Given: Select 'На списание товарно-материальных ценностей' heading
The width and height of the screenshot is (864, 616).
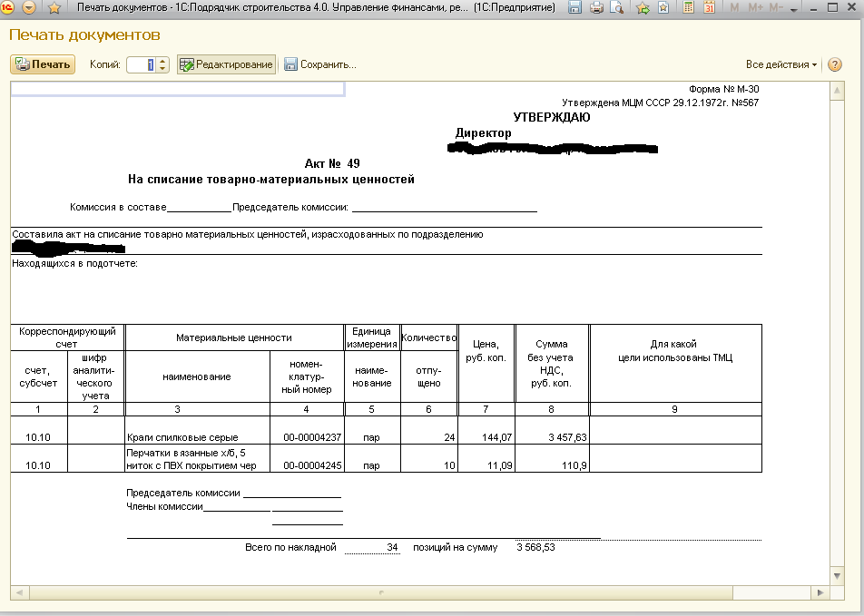Looking at the screenshot, I should [x=271, y=180].
